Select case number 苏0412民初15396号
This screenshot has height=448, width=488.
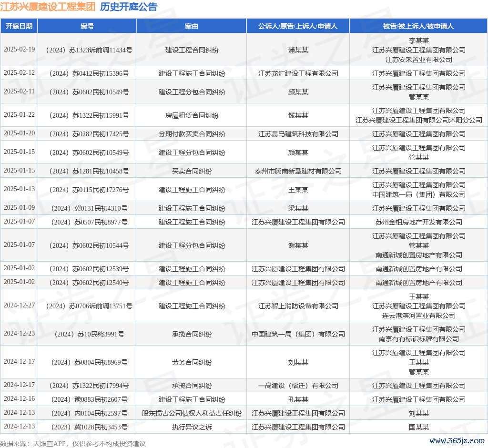pyautogui.click(x=89, y=73)
